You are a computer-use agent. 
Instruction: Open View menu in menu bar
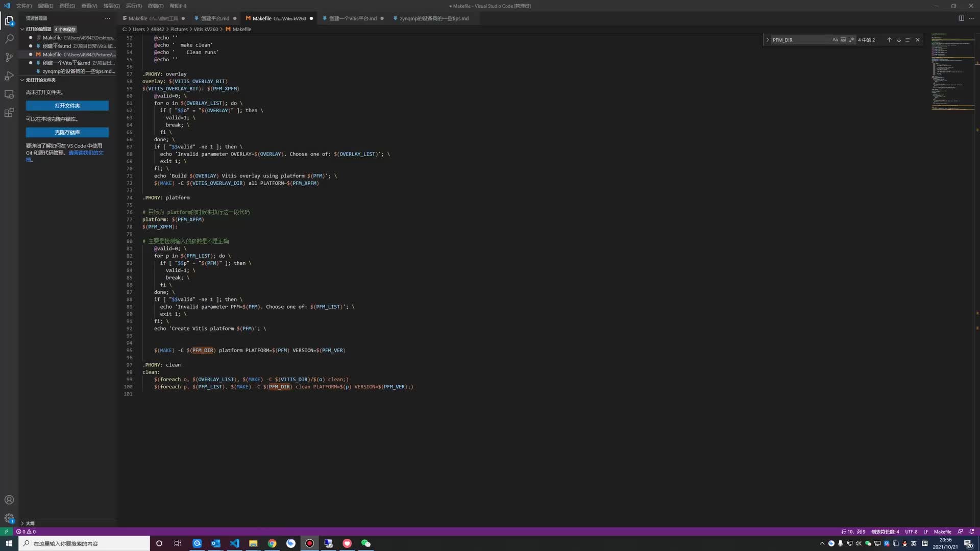[x=89, y=6]
